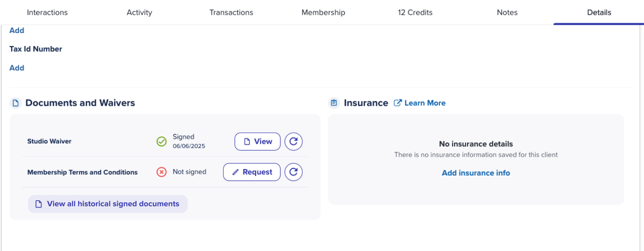The width and height of the screenshot is (644, 251).
Task: Click the No insurance details heading
Action: point(476,144)
